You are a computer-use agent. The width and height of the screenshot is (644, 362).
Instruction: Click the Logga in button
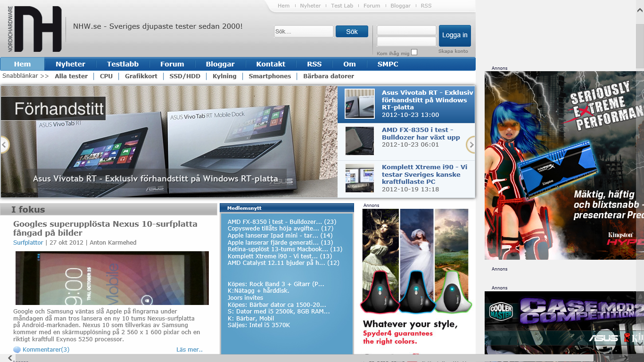click(454, 35)
